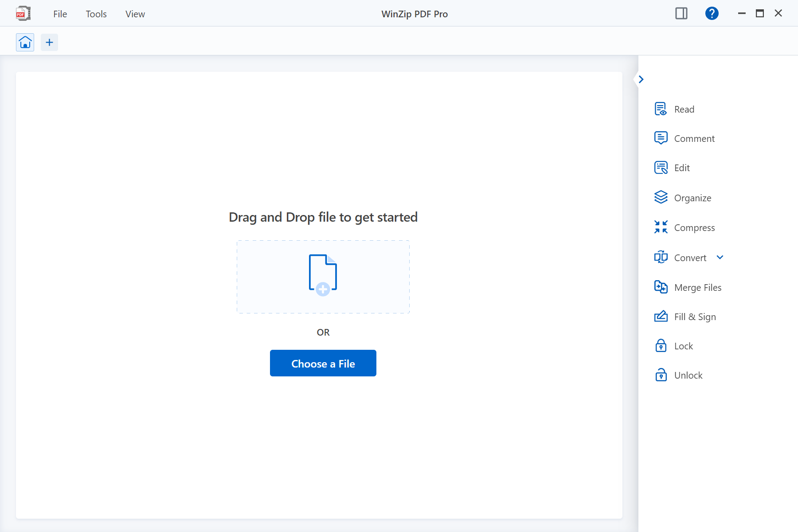Open the Edit tool

672,168
